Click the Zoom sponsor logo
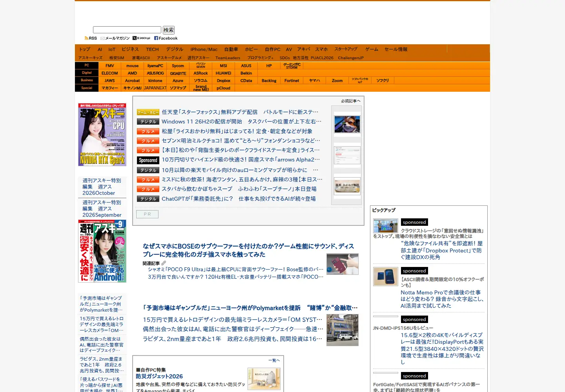 tap(337, 81)
